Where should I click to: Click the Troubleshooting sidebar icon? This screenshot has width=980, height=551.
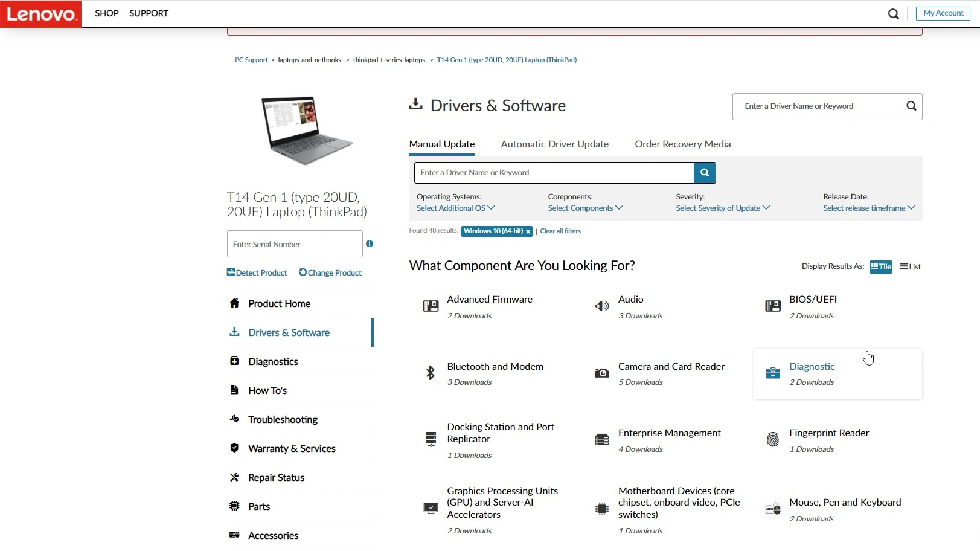[234, 419]
